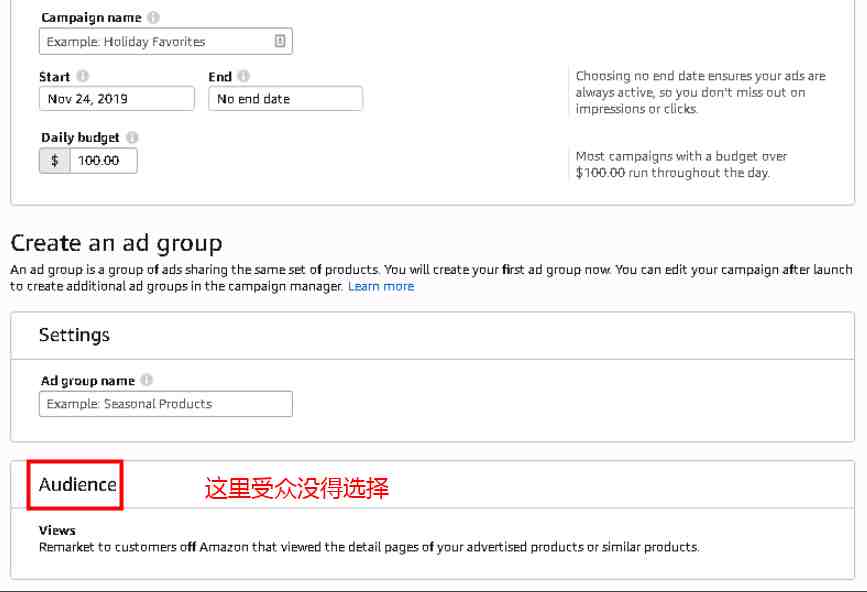Click into the Ad group name field
This screenshot has height=592, width=867.
pyautogui.click(x=166, y=404)
